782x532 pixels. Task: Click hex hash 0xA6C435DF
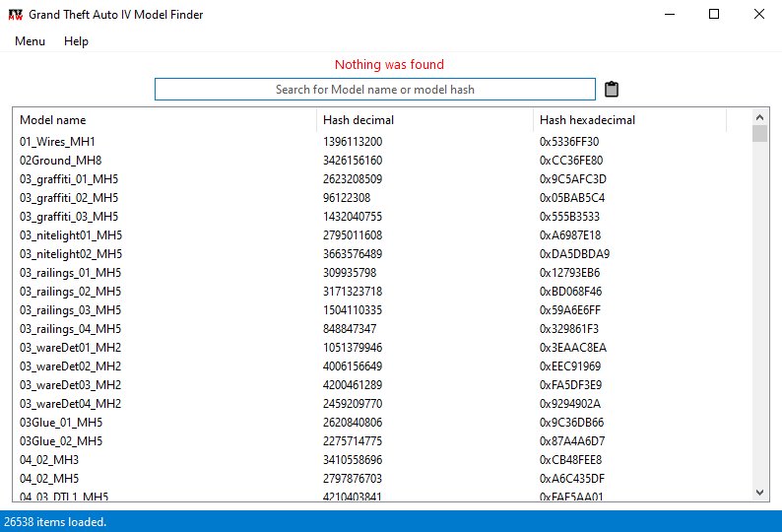pyautogui.click(x=572, y=479)
